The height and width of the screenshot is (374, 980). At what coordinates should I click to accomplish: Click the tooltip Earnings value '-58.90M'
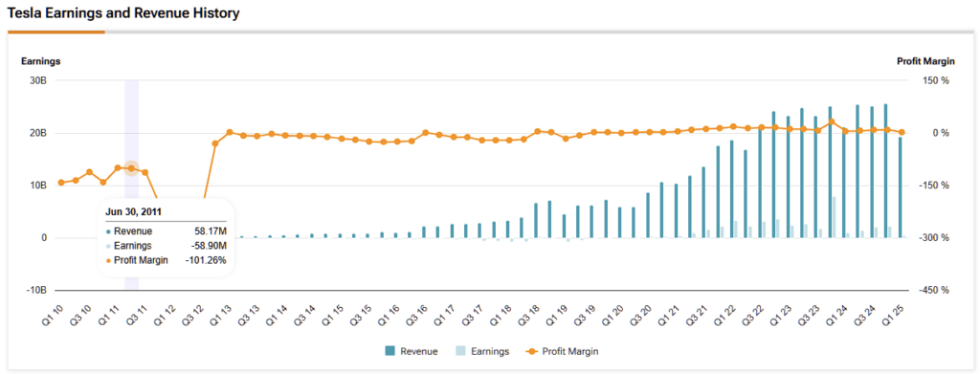pos(209,246)
